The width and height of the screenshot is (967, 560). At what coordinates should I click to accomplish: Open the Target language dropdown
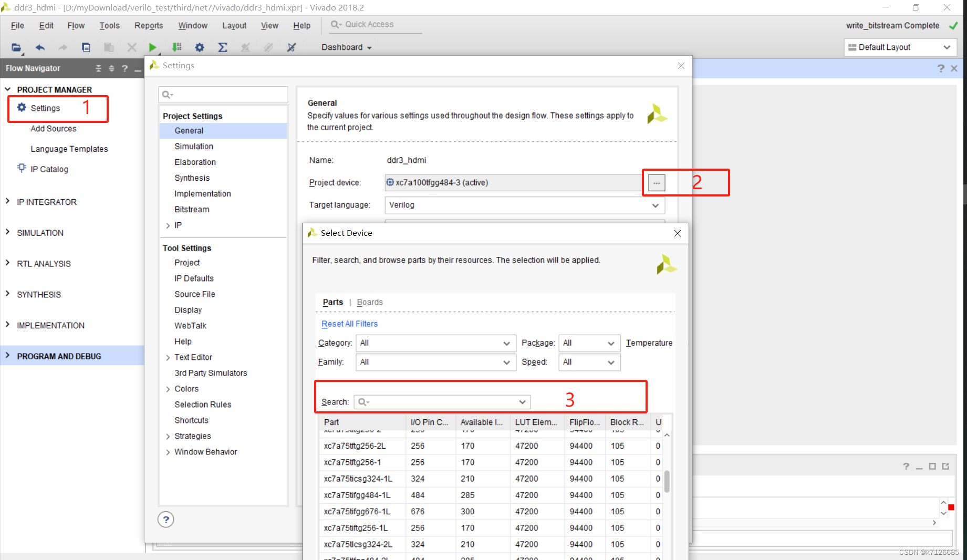(525, 205)
